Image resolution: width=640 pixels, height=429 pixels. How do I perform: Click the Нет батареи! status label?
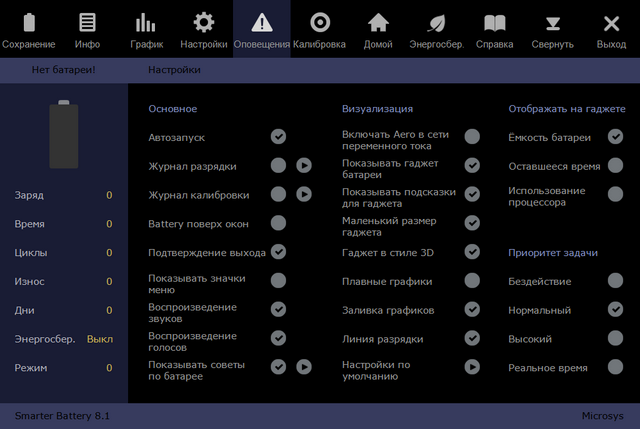click(x=63, y=70)
